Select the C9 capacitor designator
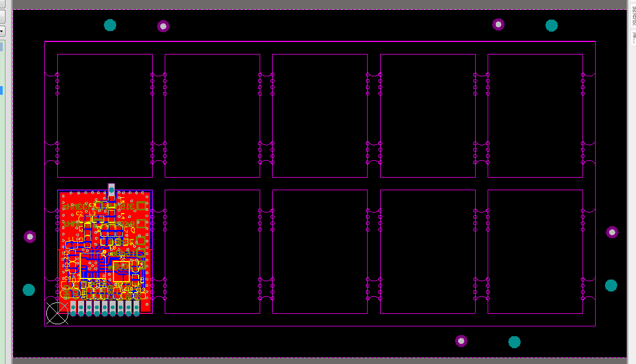The width and height of the screenshot is (636, 364). click(x=68, y=278)
